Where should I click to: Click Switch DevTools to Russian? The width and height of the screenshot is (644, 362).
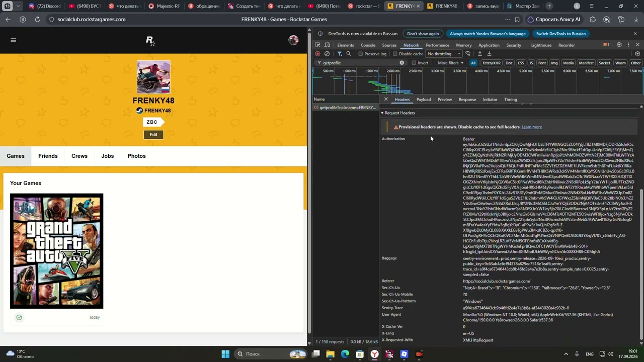[561, 34]
